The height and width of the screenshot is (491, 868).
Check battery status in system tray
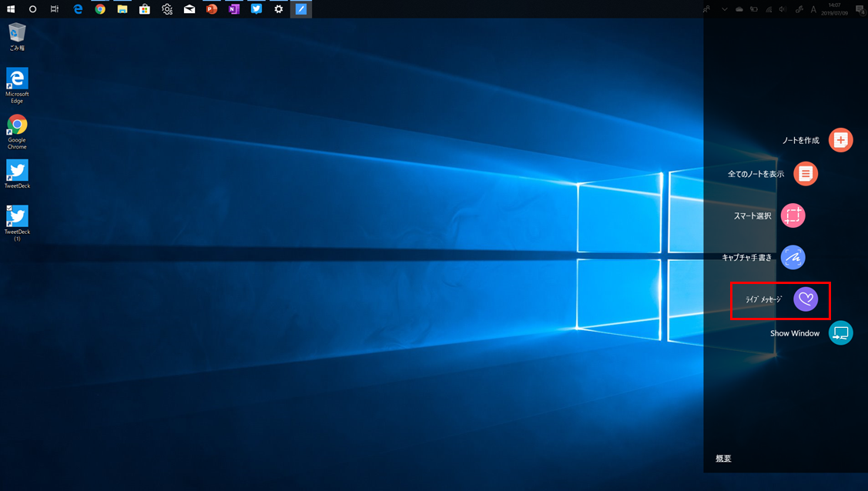754,8
